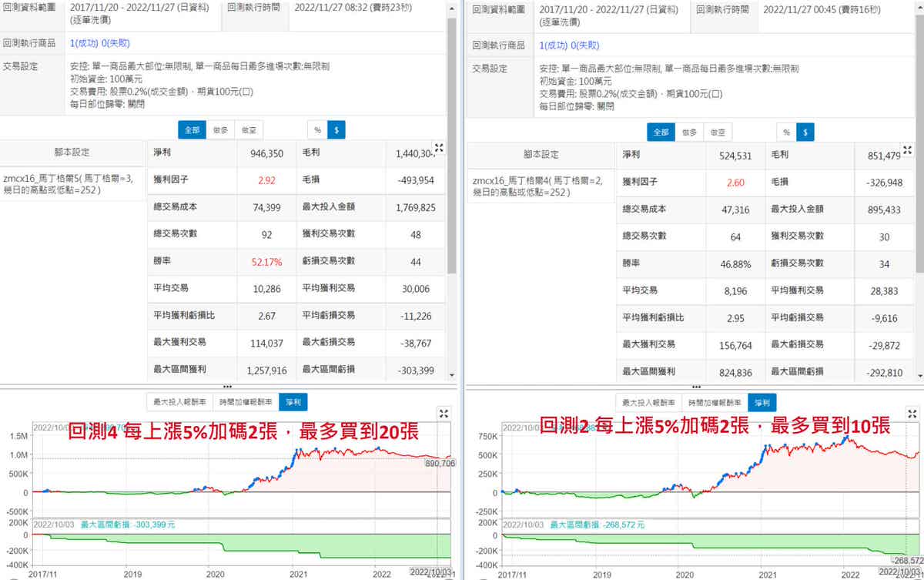The image size is (924, 580).
Task: Show 做多 trades in left panel
Action: tap(220, 130)
